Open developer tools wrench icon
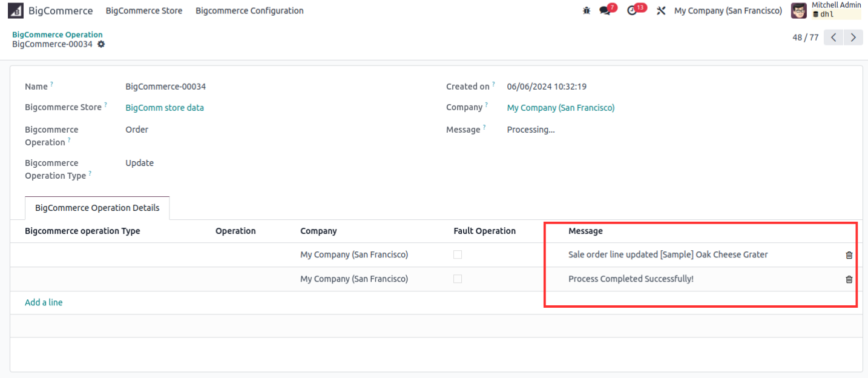This screenshot has height=378, width=868. 661,11
